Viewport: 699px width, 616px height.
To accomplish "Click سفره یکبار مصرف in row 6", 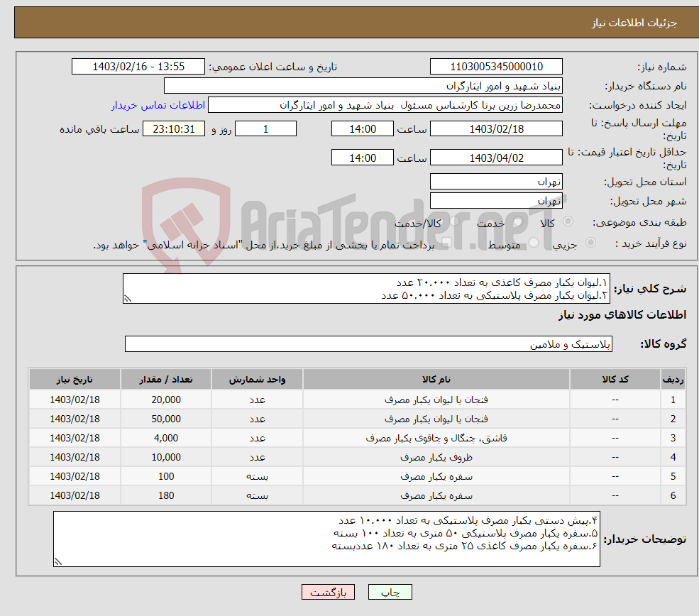I will point(436,495).
